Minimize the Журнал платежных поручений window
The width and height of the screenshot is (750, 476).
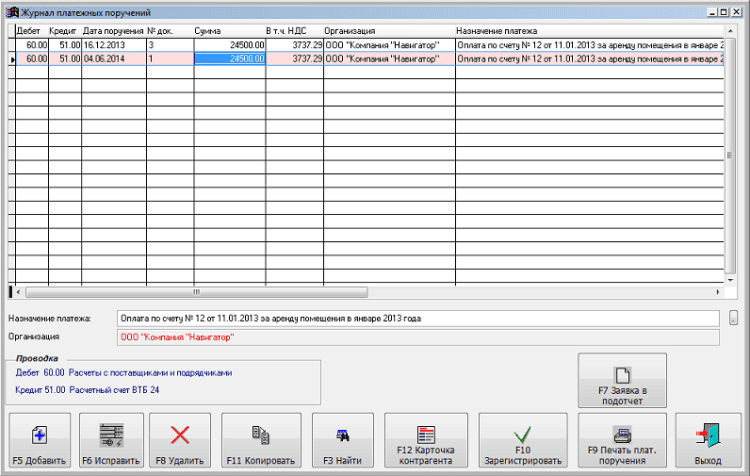712,12
